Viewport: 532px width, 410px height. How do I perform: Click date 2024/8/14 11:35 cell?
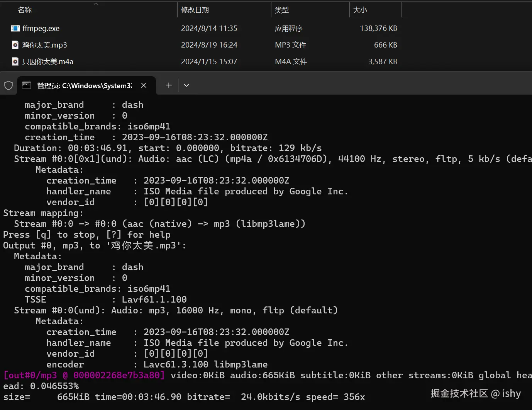pos(209,28)
